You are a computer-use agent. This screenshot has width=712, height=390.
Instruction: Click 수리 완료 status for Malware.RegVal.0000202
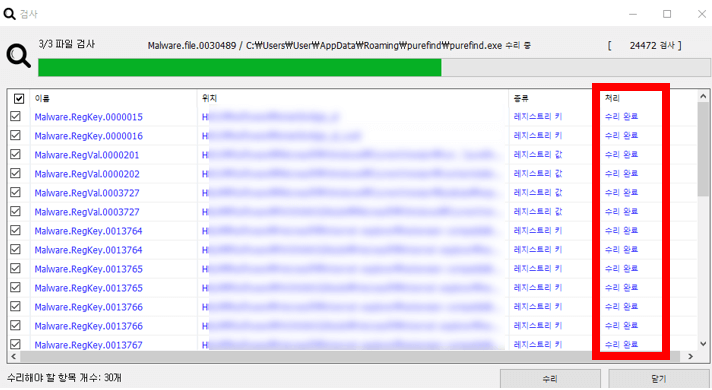coord(621,174)
